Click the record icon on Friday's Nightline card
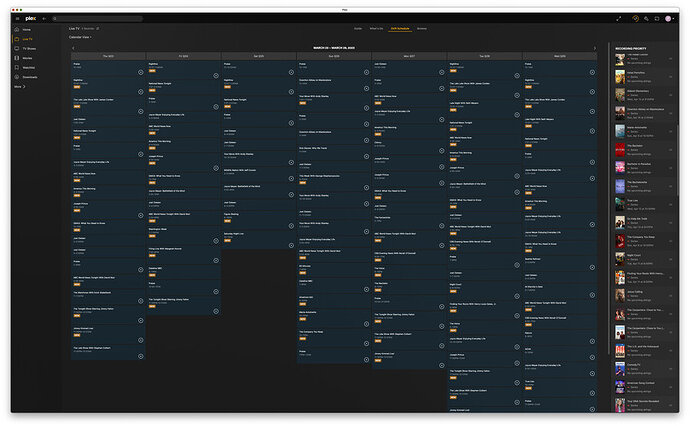Viewport: 690px width, 426px height. click(x=216, y=76)
